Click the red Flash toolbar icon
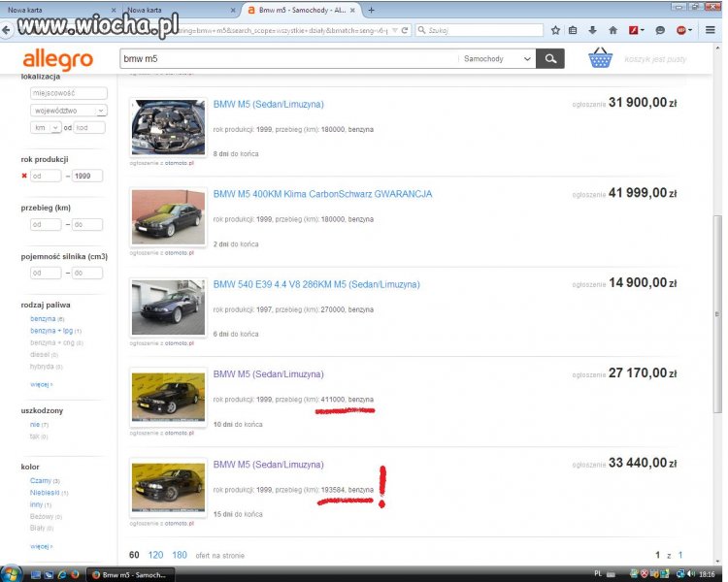 [x=634, y=30]
